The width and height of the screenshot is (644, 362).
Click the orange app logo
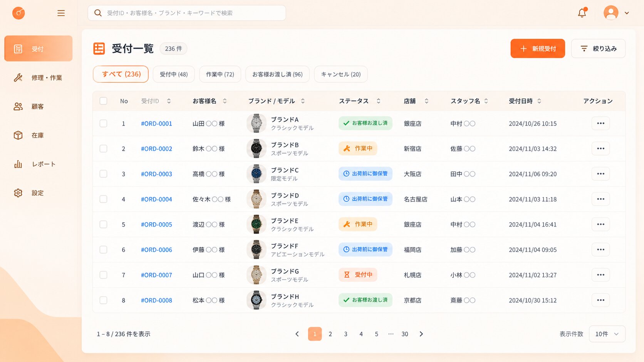point(18,13)
